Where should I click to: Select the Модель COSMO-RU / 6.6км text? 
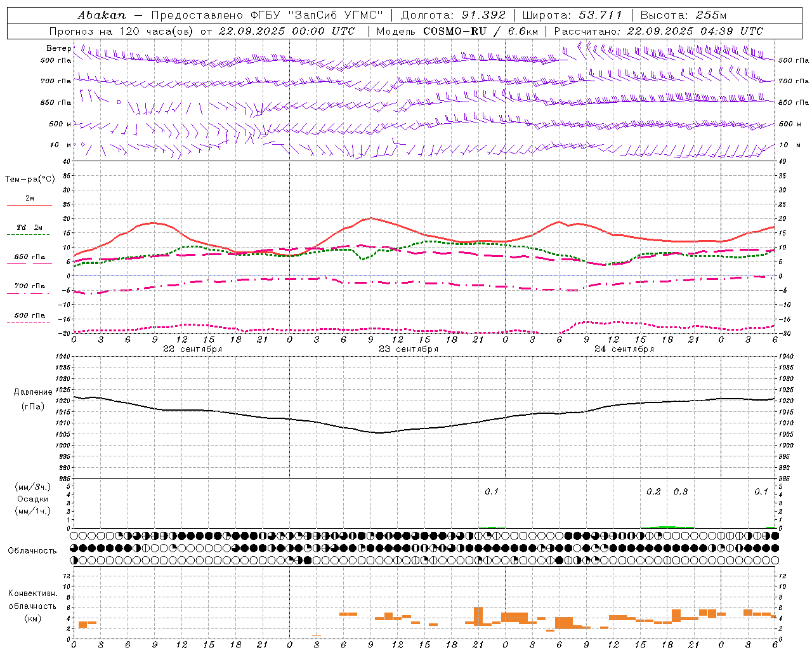pyautogui.click(x=457, y=31)
